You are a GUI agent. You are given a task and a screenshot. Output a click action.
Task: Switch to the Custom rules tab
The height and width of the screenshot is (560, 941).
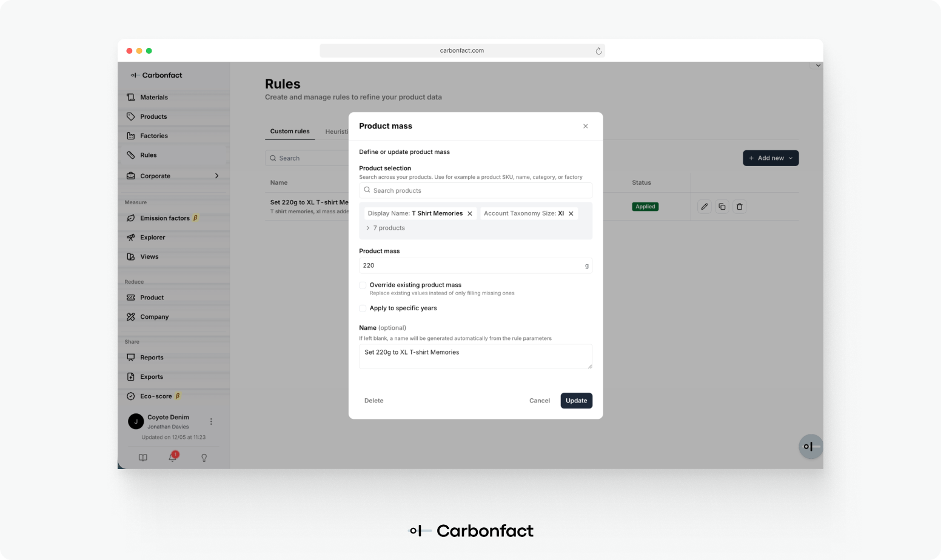tap(290, 131)
